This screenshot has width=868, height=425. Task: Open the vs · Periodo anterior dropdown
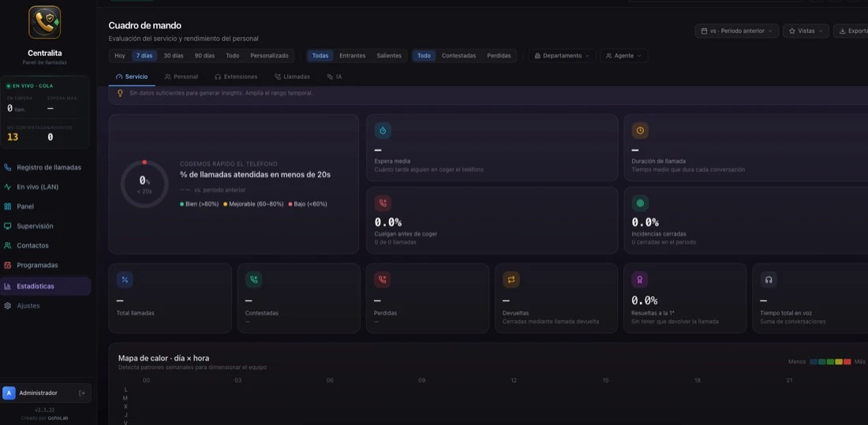(736, 31)
